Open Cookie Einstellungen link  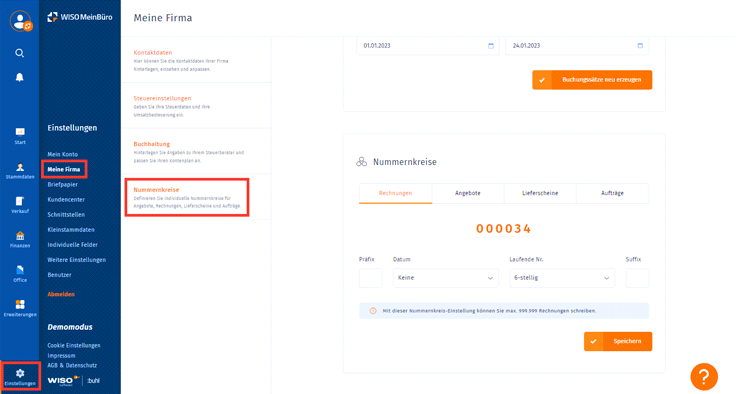(74, 345)
